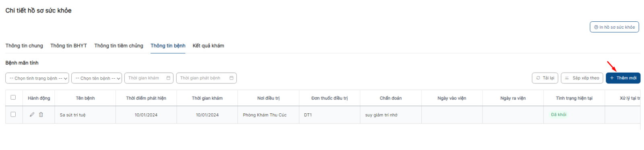
Task: Go to the Kết quả khám tab
Action: (208, 46)
